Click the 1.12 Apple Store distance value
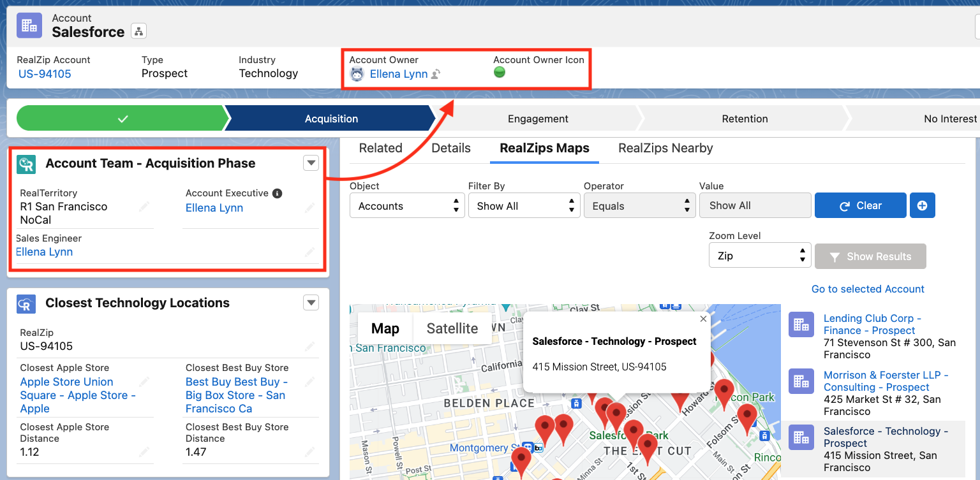 [x=30, y=452]
